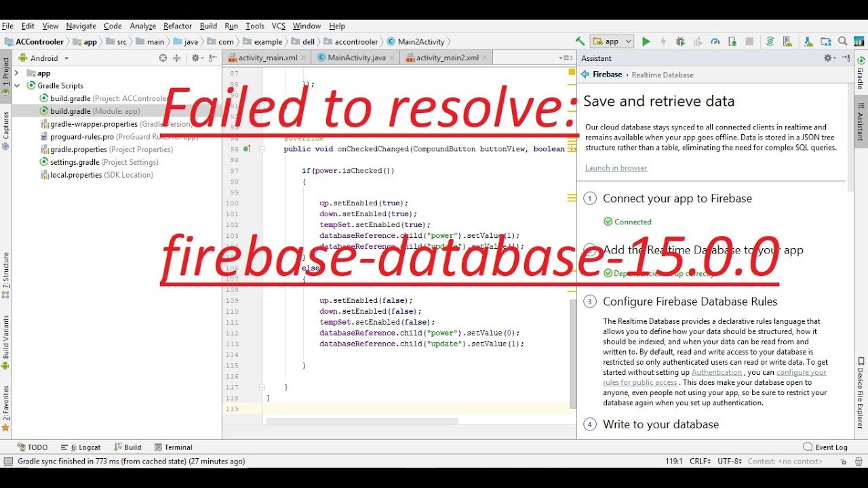The width and height of the screenshot is (868, 488).
Task: Click the override gutter icon on line 95
Action: [247, 148]
